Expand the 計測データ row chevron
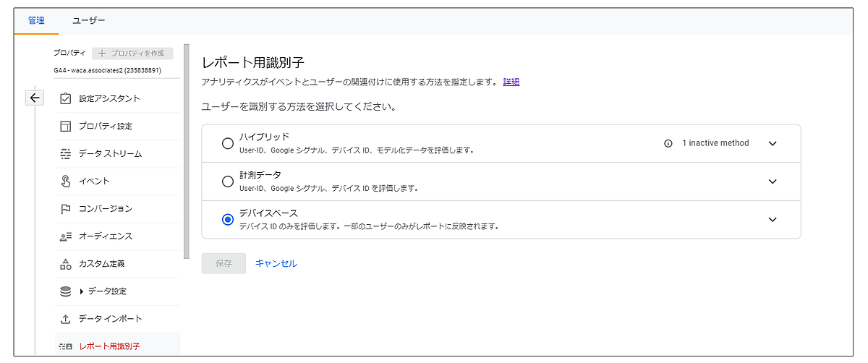Screen dimensions: 868x363 click(x=773, y=181)
